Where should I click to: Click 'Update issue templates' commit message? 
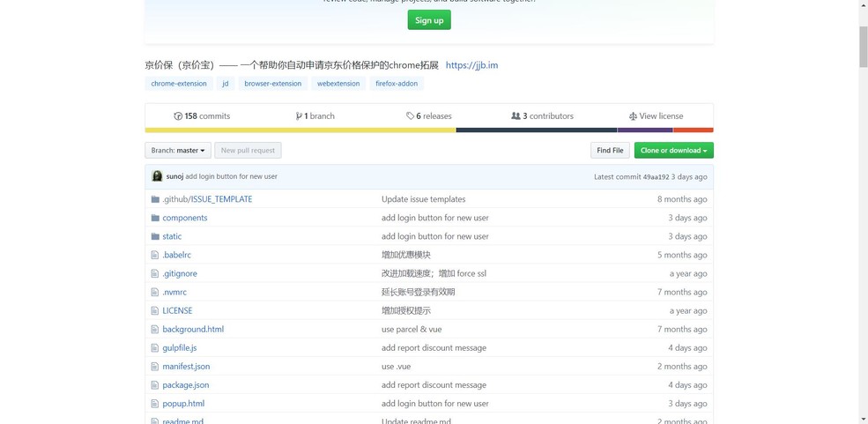(424, 199)
